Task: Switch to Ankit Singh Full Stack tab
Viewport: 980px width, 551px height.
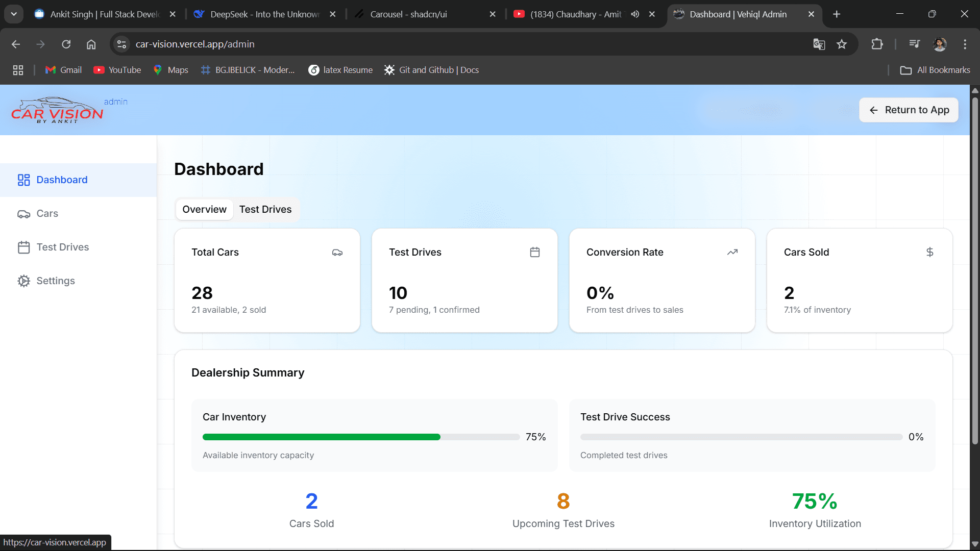Action: pyautogui.click(x=106, y=14)
